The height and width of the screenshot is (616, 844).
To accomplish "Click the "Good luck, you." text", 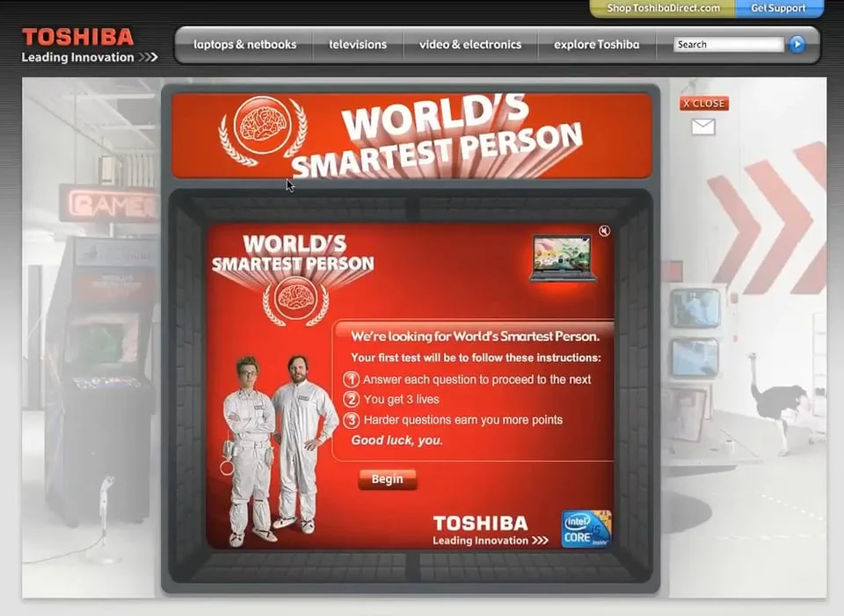I will [x=397, y=440].
